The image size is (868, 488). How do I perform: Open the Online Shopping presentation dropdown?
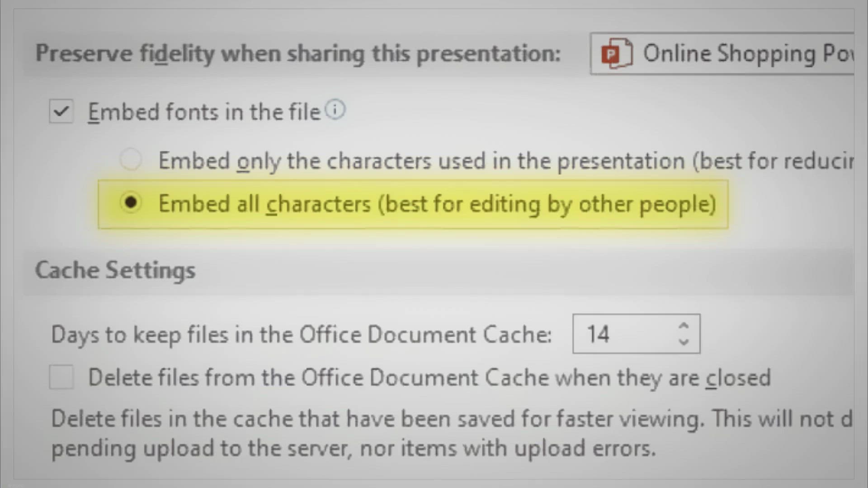tap(746, 54)
